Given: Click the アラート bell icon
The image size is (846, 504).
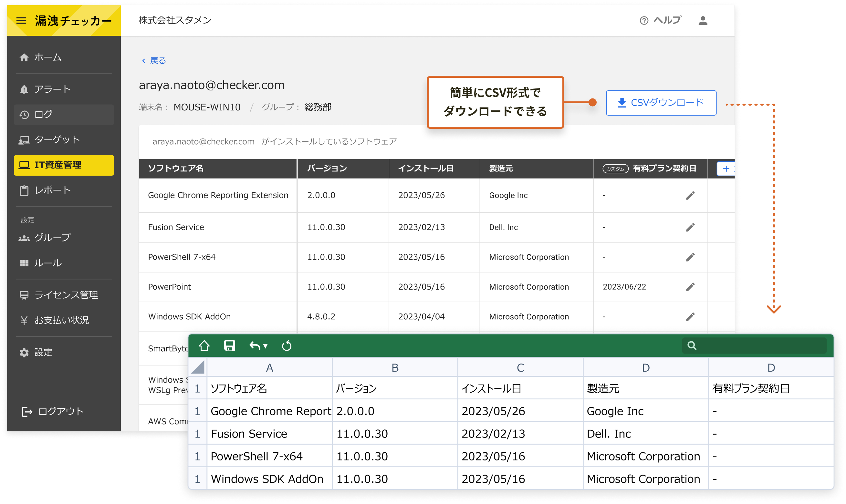Looking at the screenshot, I should 24,89.
